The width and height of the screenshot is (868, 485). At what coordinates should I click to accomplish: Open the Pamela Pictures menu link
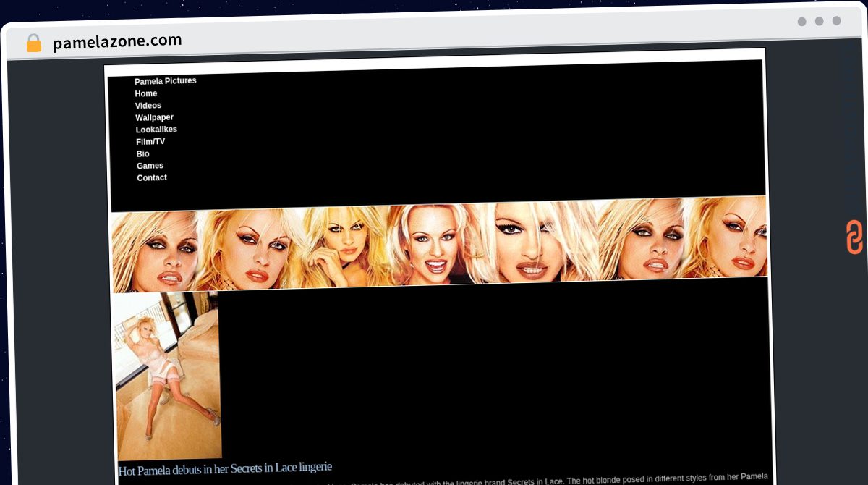(165, 81)
